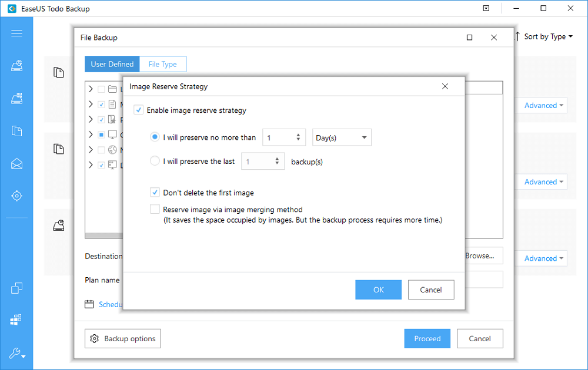The image size is (588, 370).
Task: Open the Day(s) unit dropdown
Action: pos(342,137)
